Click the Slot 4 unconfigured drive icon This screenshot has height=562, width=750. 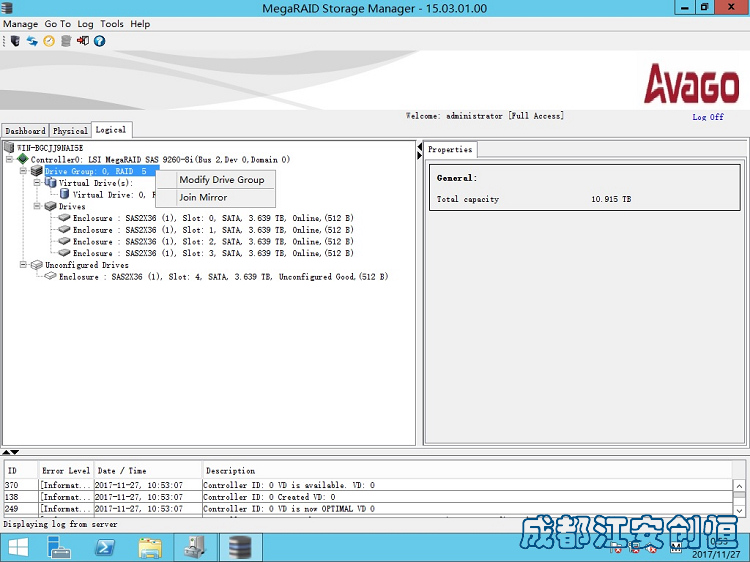(50, 276)
